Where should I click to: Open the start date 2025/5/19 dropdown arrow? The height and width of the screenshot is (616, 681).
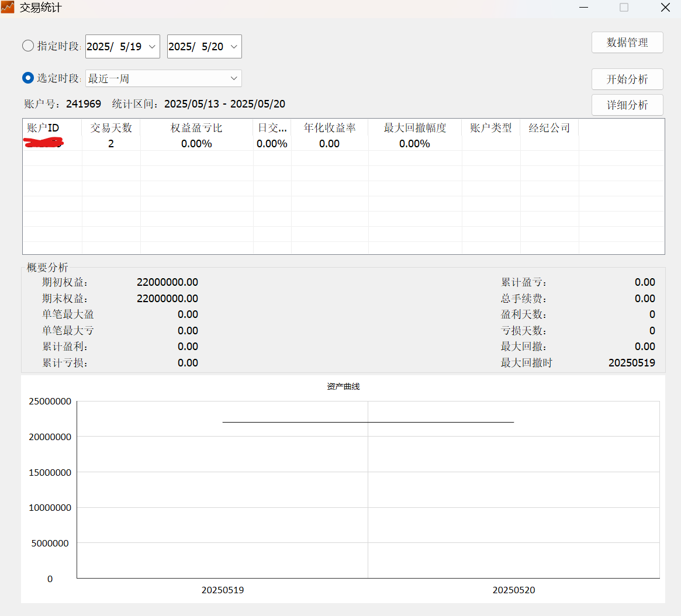[x=151, y=47]
